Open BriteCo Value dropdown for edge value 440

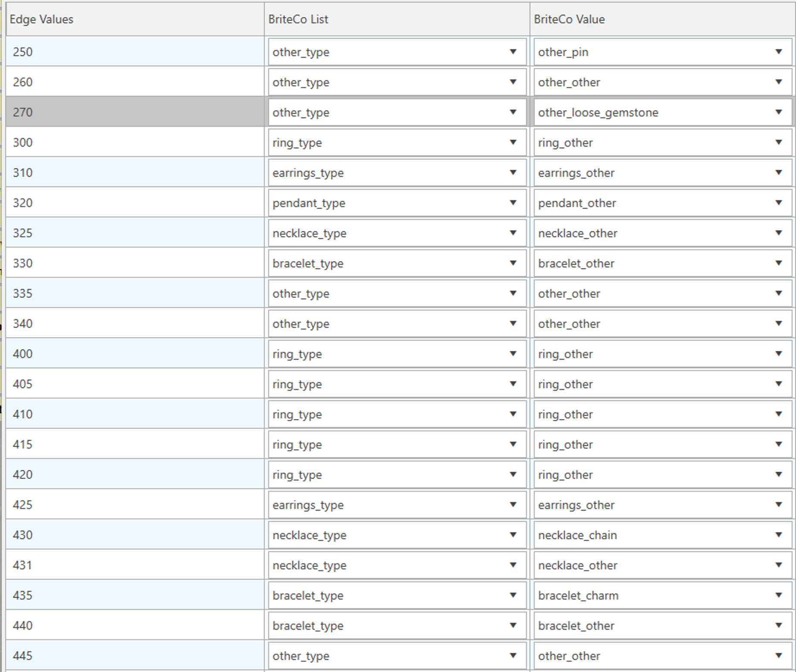tap(778, 625)
